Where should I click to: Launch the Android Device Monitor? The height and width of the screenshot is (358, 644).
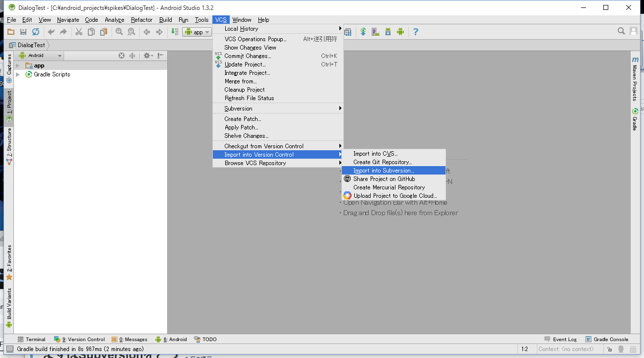point(400,32)
